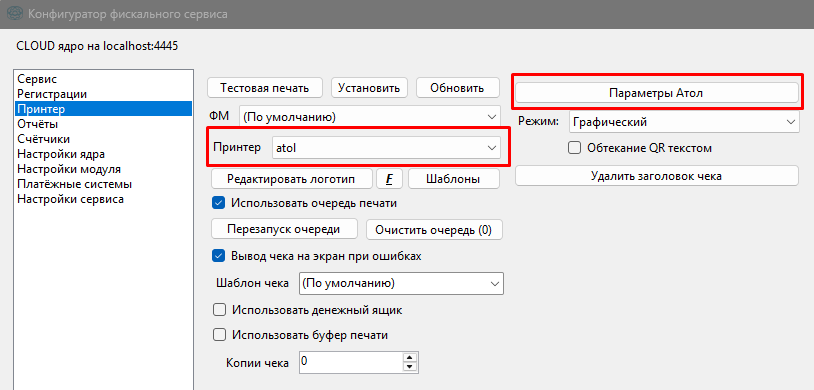Click the Шаблон чека label
Screen dimensions: 814x390
point(252,284)
